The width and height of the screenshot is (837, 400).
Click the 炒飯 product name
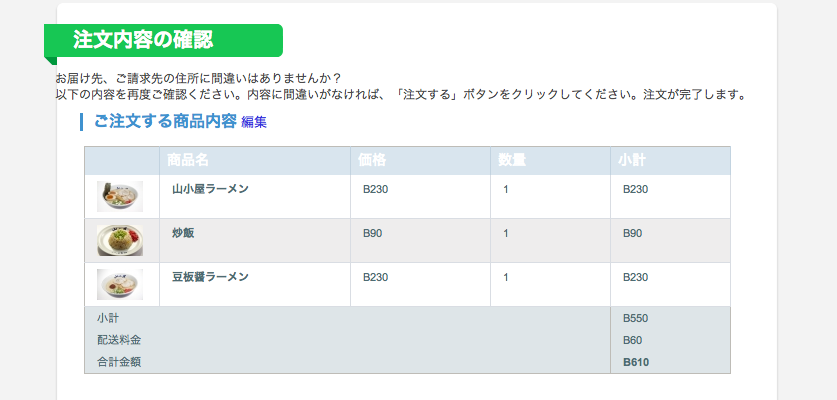183,233
